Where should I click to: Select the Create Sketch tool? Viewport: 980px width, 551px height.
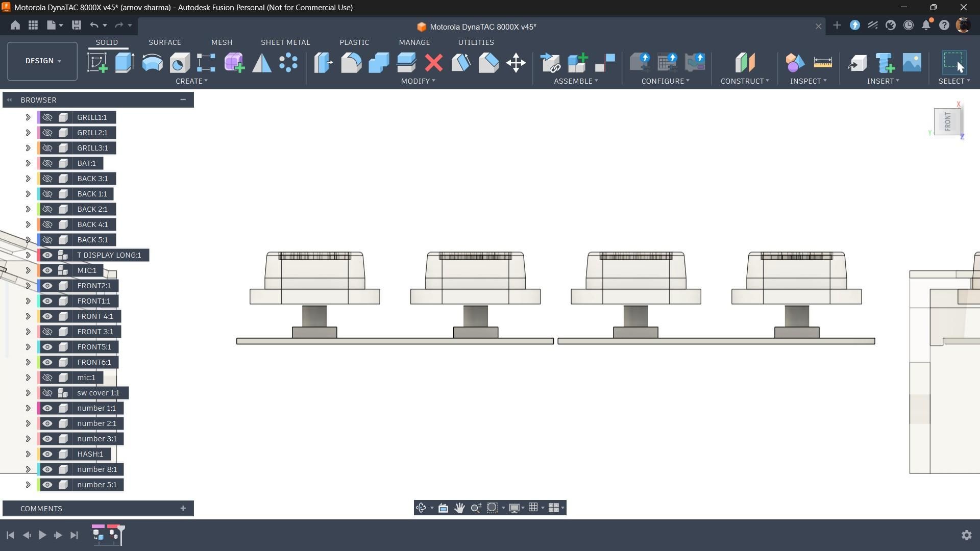click(x=97, y=63)
